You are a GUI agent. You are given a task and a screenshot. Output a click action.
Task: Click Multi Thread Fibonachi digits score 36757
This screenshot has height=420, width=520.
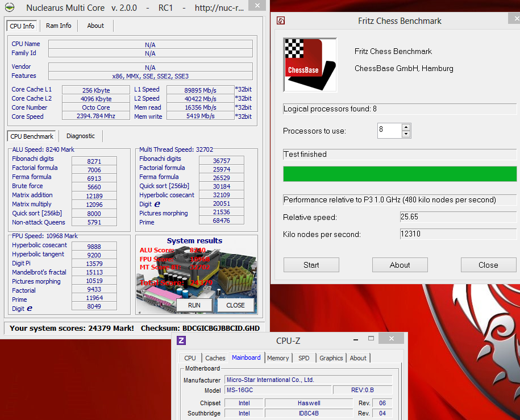coord(222,161)
